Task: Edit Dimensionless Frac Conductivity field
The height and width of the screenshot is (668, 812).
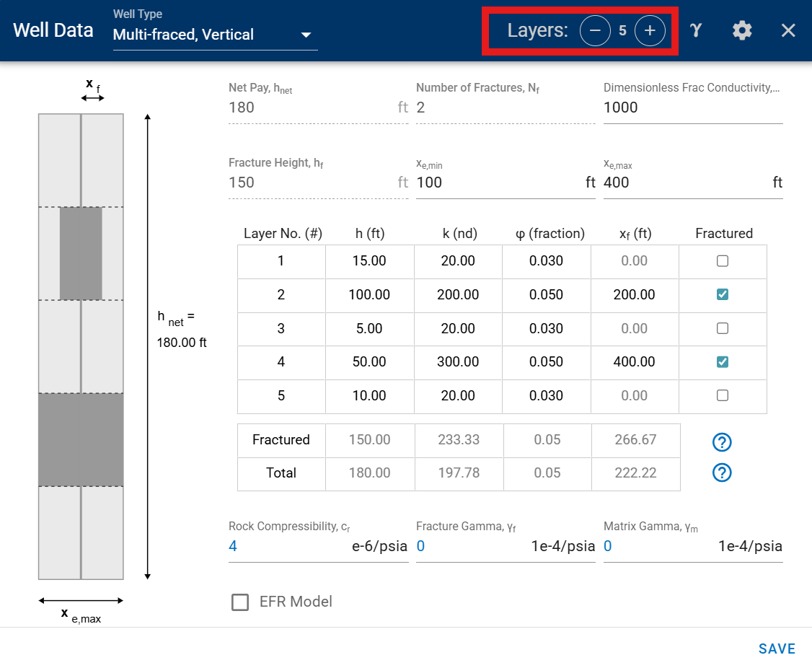Action: click(691, 107)
